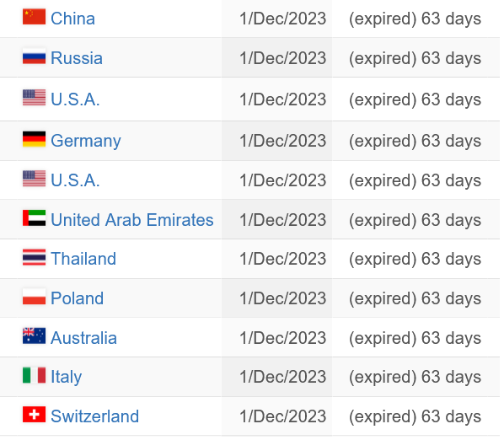Open the Germany country link
Screen dimensions: 504x440
86,141
